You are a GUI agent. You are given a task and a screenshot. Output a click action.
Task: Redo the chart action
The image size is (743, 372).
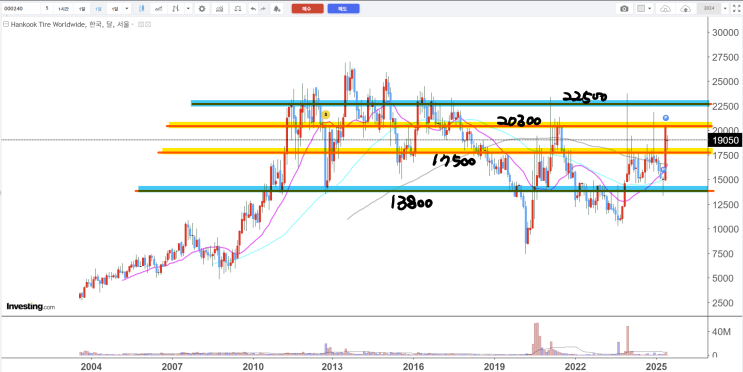263,9
